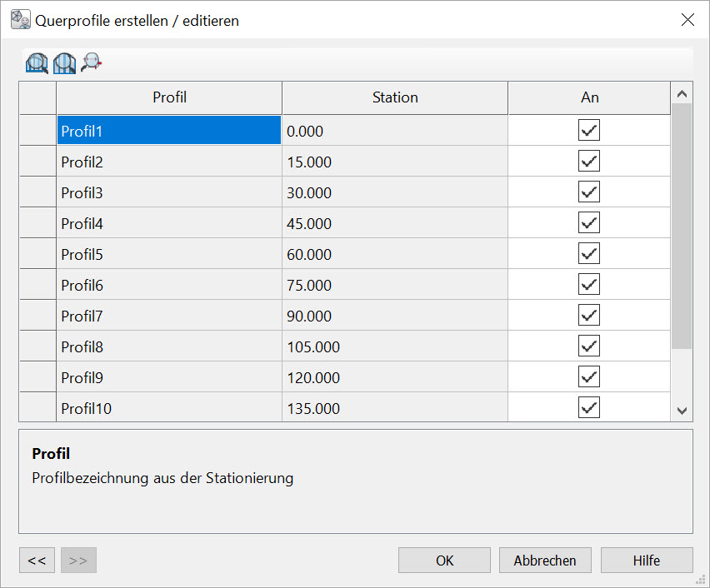Uncheck the An checkbox for Profil1
Image resolution: width=710 pixels, height=588 pixels.
589,131
